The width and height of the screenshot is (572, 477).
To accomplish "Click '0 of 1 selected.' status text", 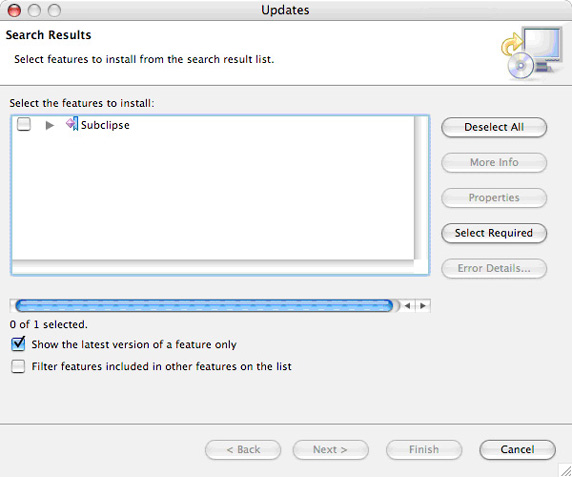I will point(49,324).
